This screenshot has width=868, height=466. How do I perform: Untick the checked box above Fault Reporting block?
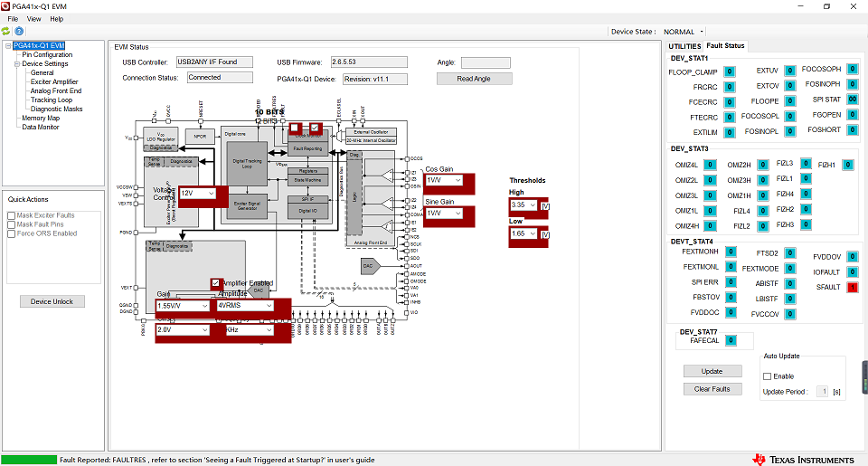click(315, 128)
